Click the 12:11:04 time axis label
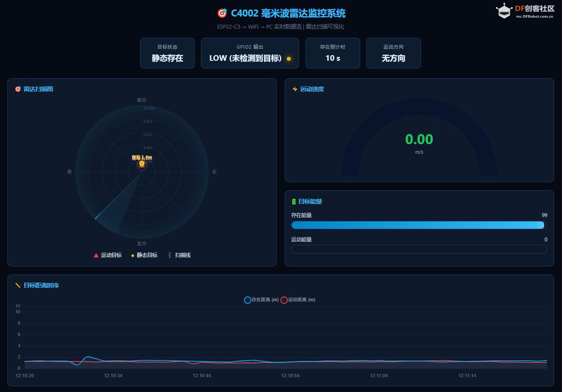562x392 pixels. point(379,376)
